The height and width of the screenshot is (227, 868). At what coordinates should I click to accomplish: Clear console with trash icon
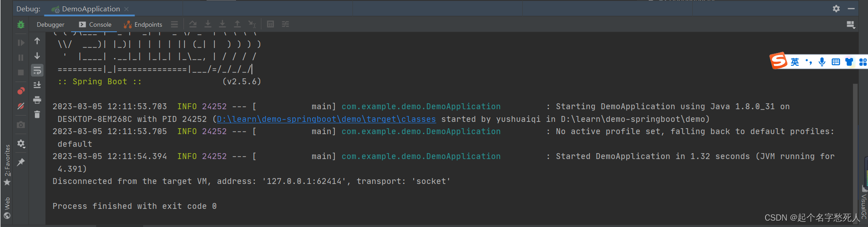[37, 114]
